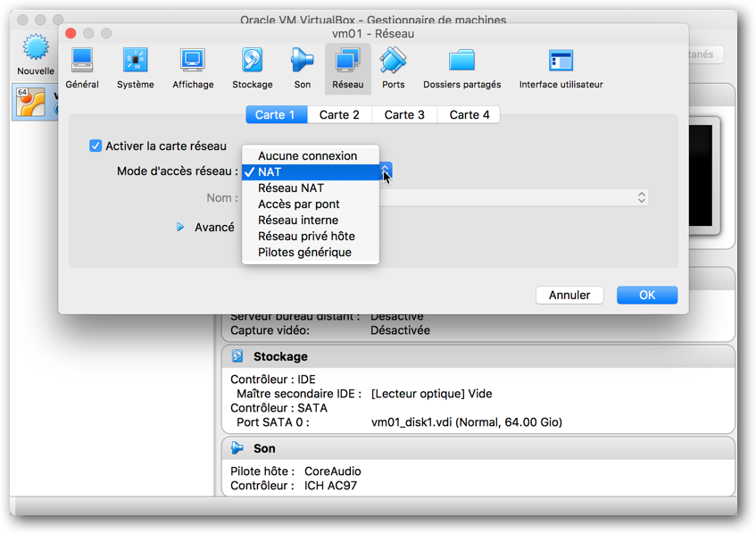Image resolution: width=756 pixels, height=534 pixels.
Task: Click the Contrôleur : IDE line
Action: [x=273, y=380]
